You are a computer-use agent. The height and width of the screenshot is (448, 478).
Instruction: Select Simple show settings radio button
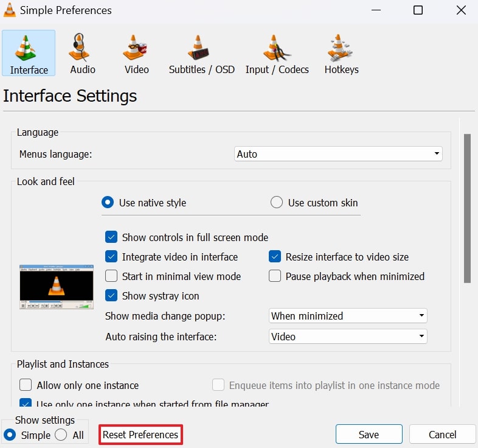tap(10, 435)
